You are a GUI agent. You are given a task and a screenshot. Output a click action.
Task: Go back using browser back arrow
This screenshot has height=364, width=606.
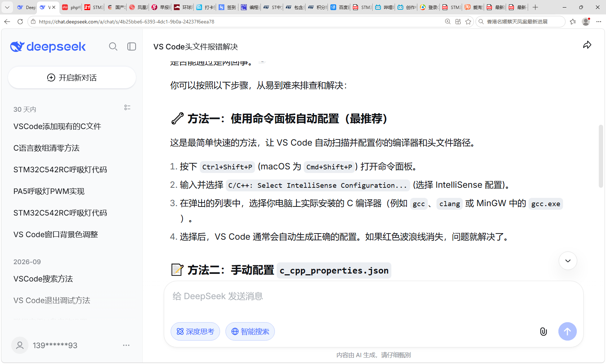pyautogui.click(x=7, y=22)
